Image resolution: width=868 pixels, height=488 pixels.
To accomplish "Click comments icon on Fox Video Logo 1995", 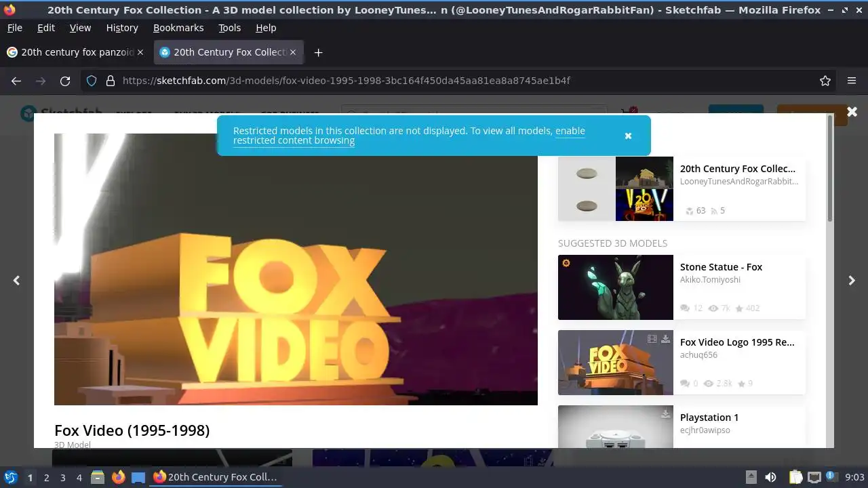I will pyautogui.click(x=685, y=384).
